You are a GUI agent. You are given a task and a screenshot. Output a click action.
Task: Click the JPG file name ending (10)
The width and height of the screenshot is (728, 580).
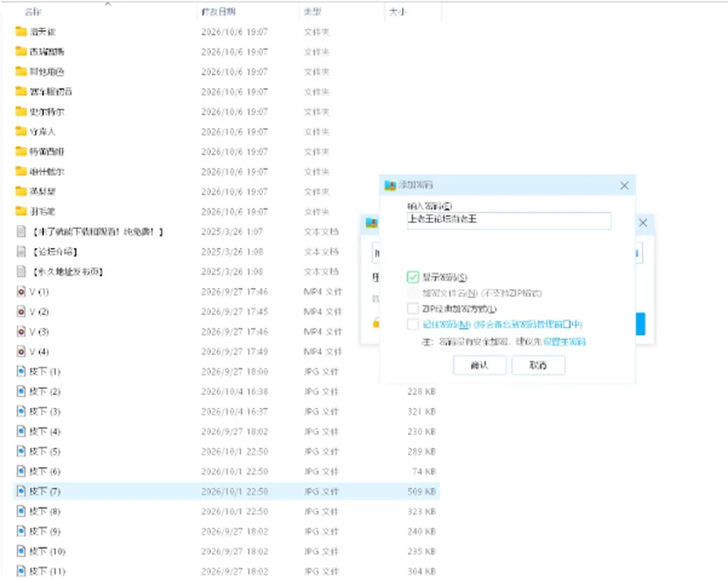(x=47, y=550)
